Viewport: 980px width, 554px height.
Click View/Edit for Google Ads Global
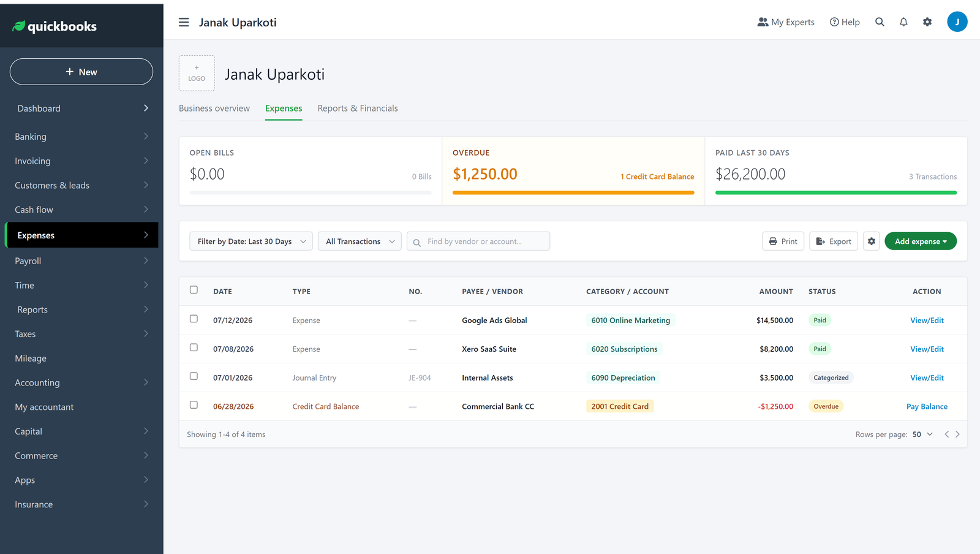tap(927, 321)
